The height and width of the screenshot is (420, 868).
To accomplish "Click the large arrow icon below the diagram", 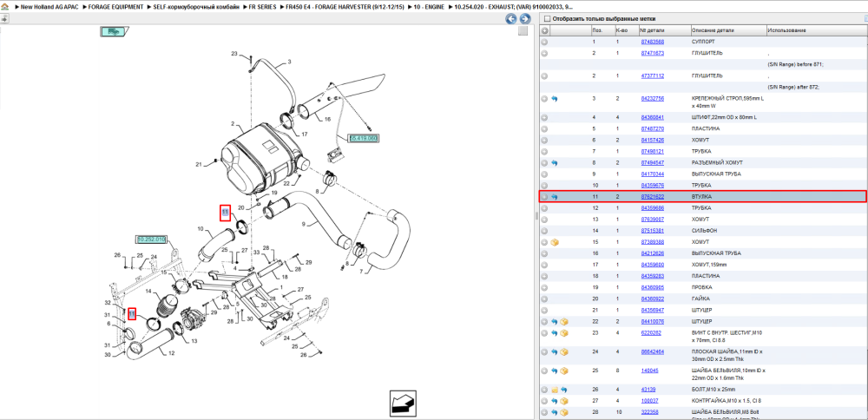I will 403,403.
